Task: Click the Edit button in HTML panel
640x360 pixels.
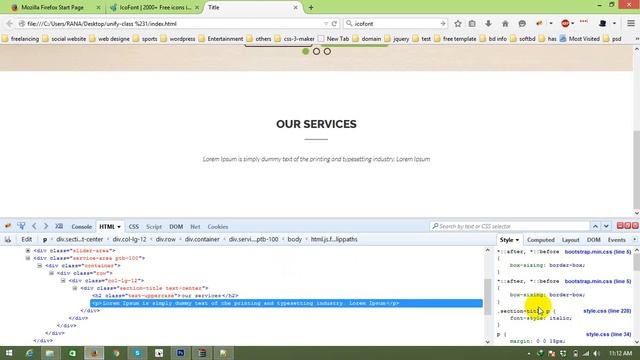Action: [x=27, y=239]
